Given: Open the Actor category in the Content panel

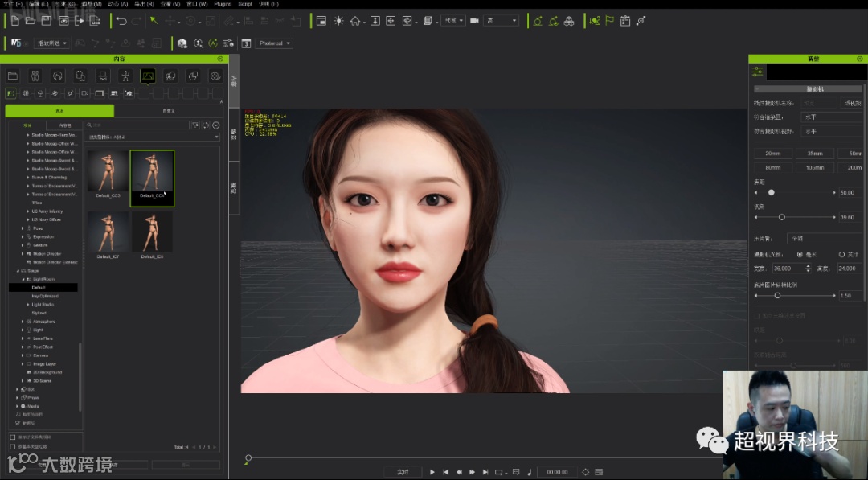Looking at the screenshot, I should [35, 76].
